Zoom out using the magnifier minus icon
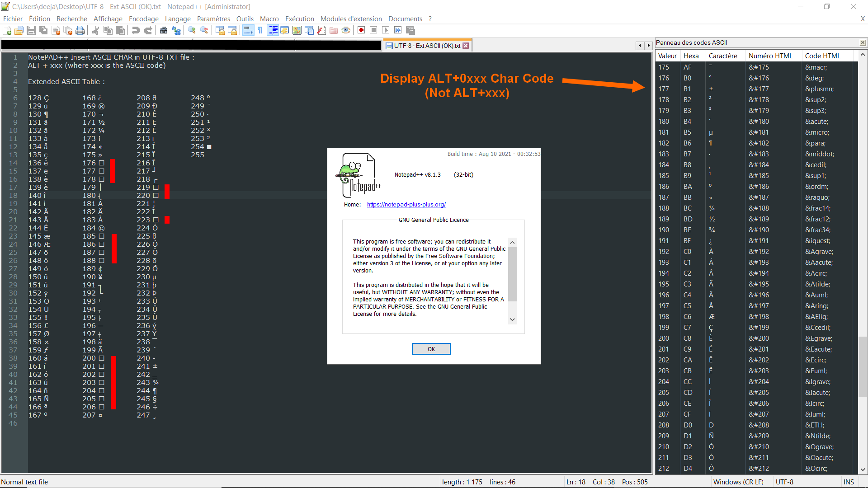The width and height of the screenshot is (868, 488). click(x=204, y=30)
